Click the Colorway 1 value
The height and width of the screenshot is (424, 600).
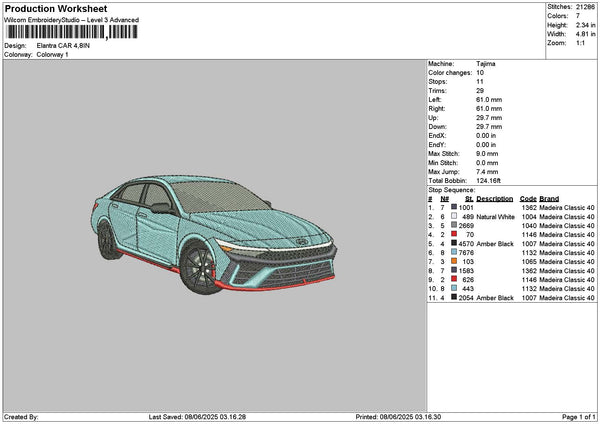click(52, 54)
